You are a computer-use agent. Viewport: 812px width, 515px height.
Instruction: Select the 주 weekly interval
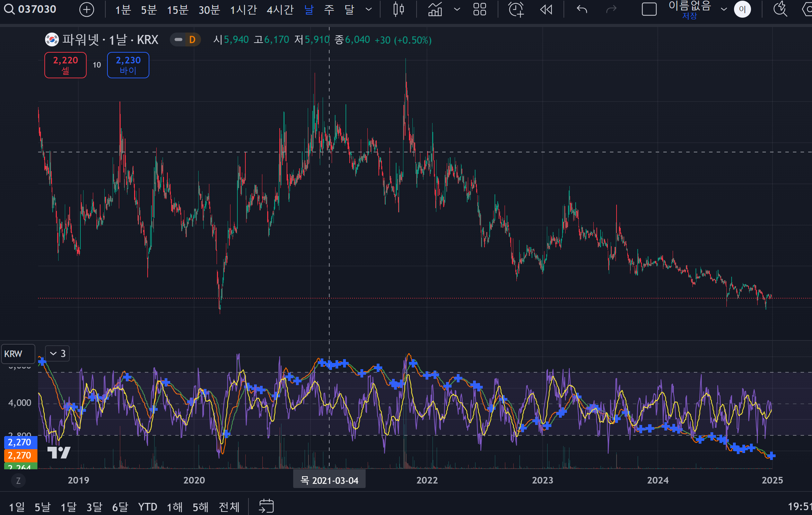tap(329, 10)
